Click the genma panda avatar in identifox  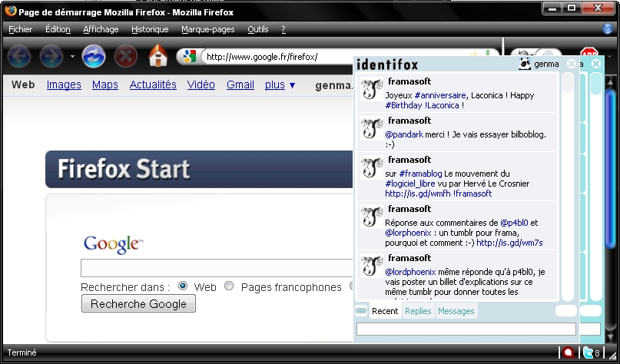tap(525, 64)
